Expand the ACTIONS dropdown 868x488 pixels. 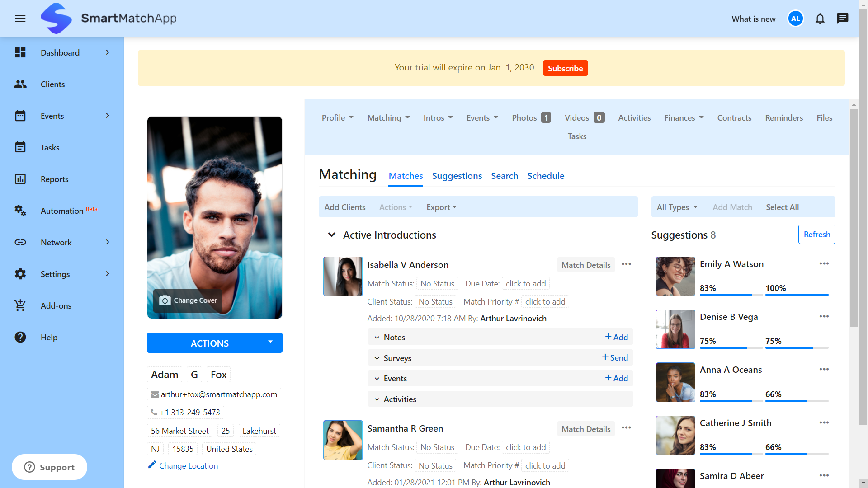click(214, 343)
